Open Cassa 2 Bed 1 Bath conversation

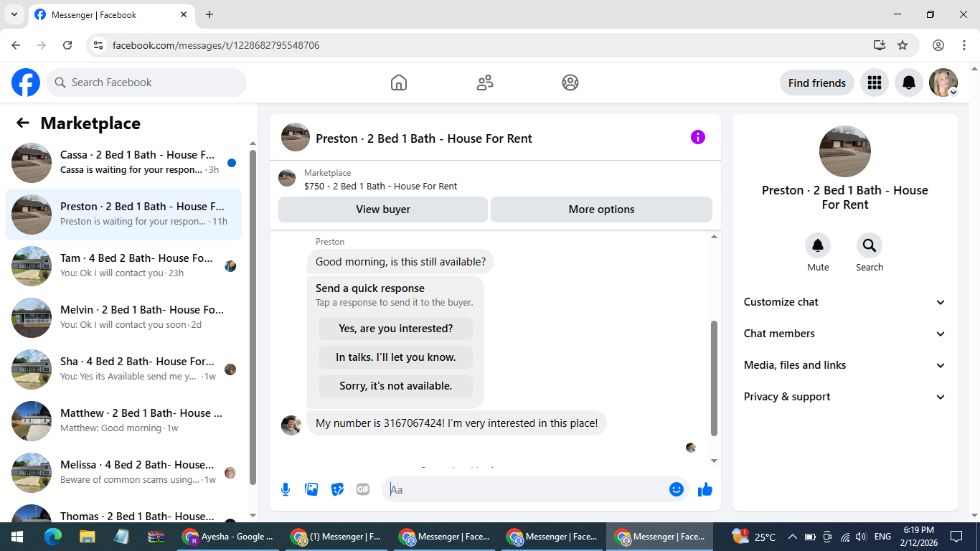coord(123,163)
